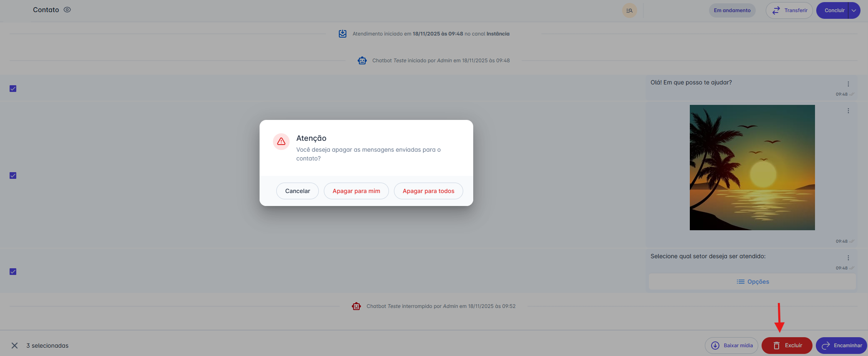Uncheck the first message checkbox
Screen dimensions: 868x356
click(x=13, y=89)
